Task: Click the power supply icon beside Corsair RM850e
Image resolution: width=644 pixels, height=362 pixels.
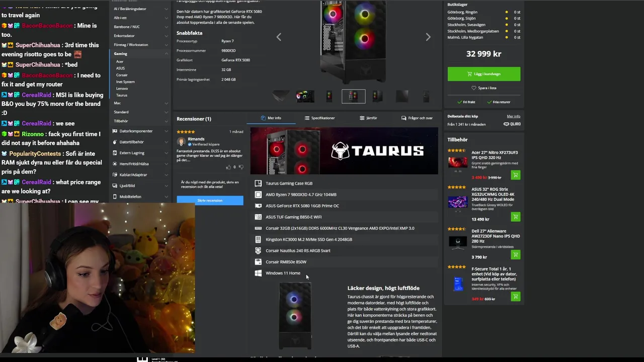Action: click(x=258, y=262)
